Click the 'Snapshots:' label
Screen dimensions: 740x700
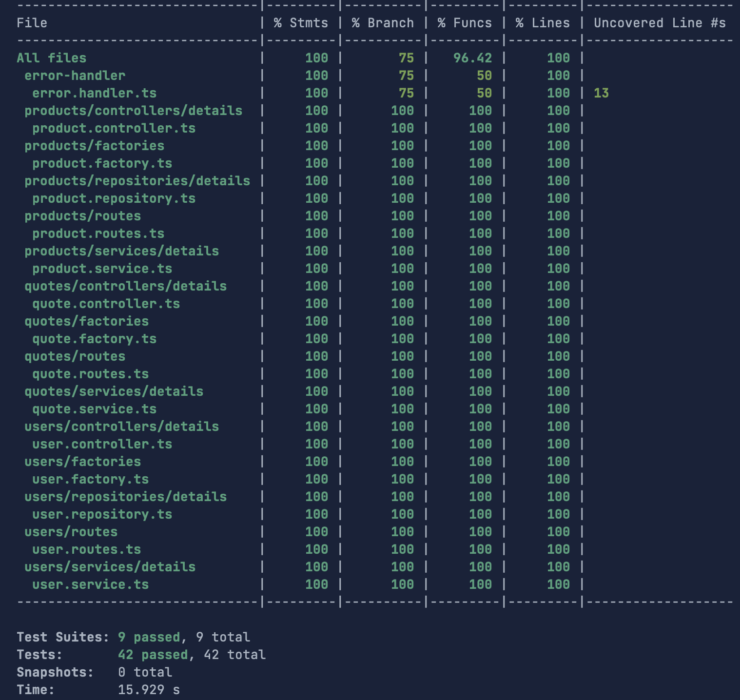(55, 672)
